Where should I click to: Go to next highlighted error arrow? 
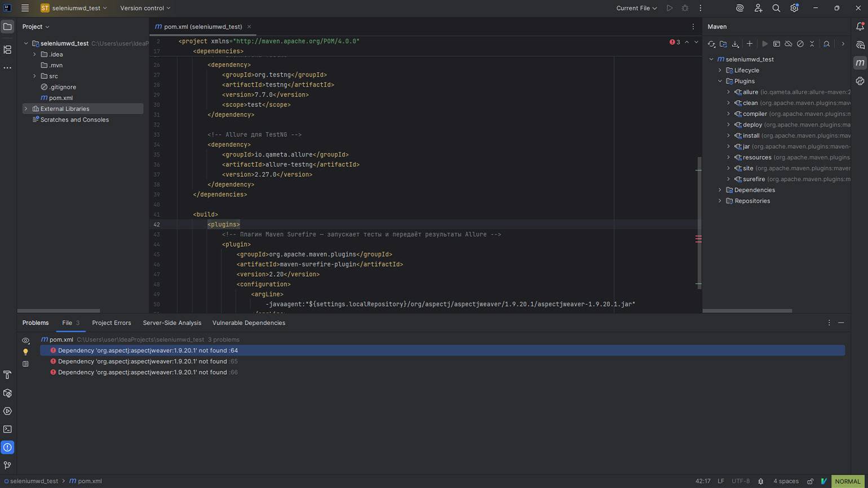point(696,42)
